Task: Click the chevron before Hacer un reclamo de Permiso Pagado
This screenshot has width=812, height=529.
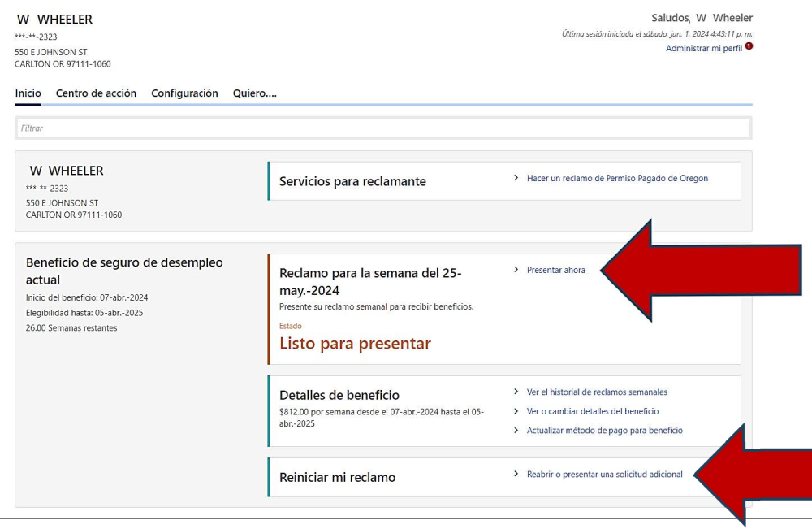Action: (516, 178)
